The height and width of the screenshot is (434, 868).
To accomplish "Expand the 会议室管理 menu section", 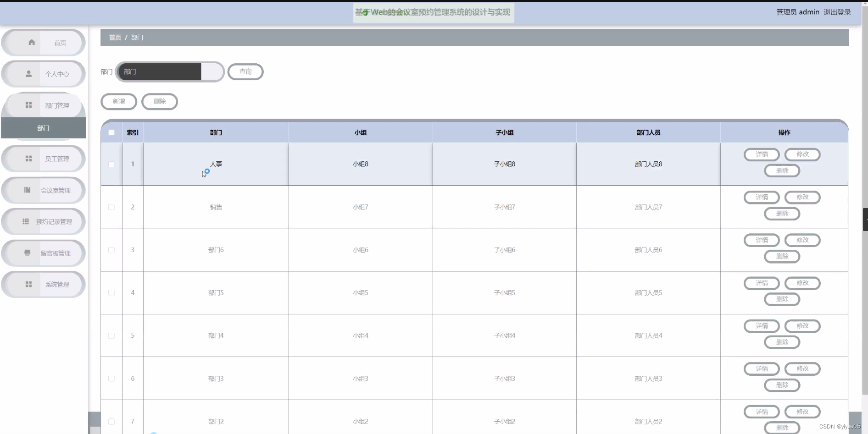I will click(56, 190).
